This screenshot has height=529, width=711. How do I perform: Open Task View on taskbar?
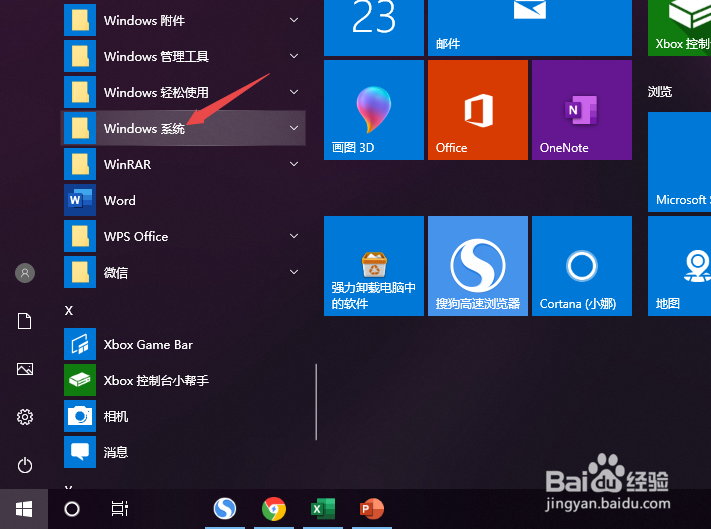(x=120, y=509)
